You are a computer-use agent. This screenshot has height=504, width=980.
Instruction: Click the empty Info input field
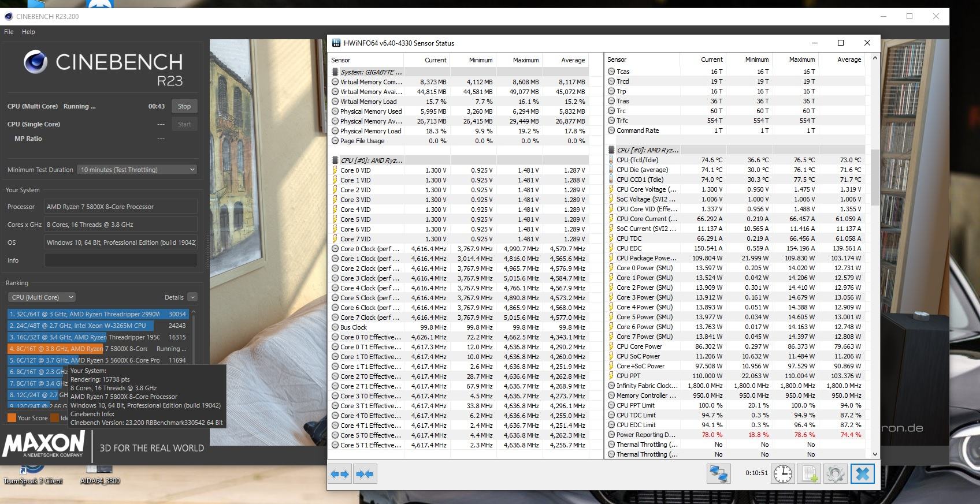[x=121, y=260]
